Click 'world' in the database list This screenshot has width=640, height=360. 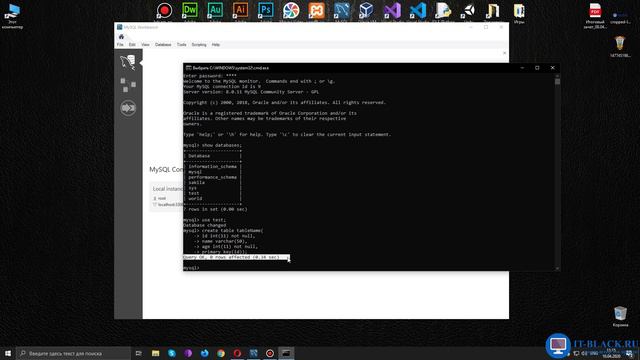[x=195, y=198]
